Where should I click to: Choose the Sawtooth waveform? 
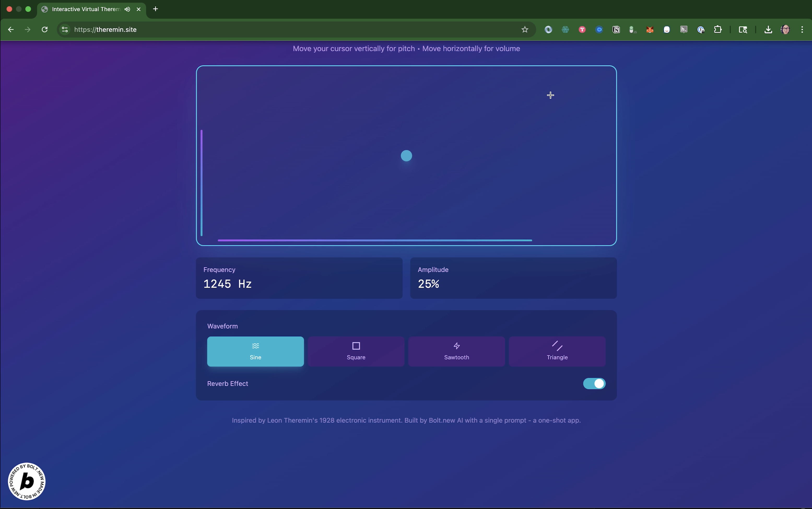click(x=456, y=351)
